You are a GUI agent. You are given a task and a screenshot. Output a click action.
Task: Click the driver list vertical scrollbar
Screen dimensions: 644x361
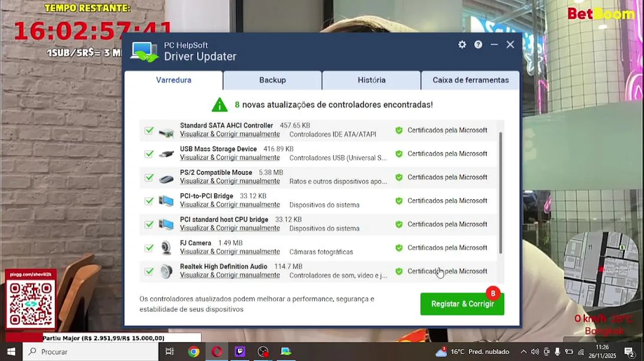[x=501, y=193]
